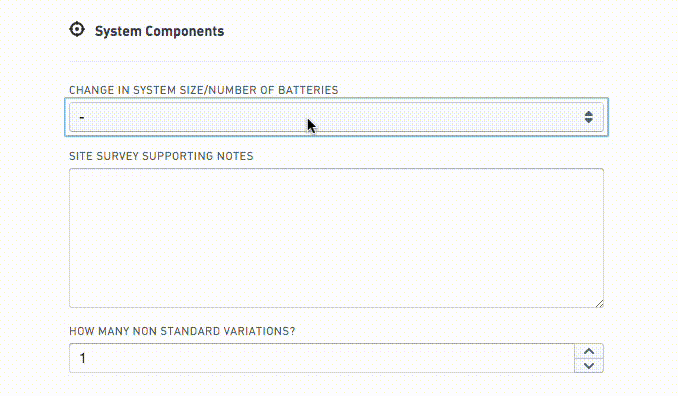This screenshot has width=678, height=396.
Task: Click the upper triangle of the select arrows
Action: 588,113
